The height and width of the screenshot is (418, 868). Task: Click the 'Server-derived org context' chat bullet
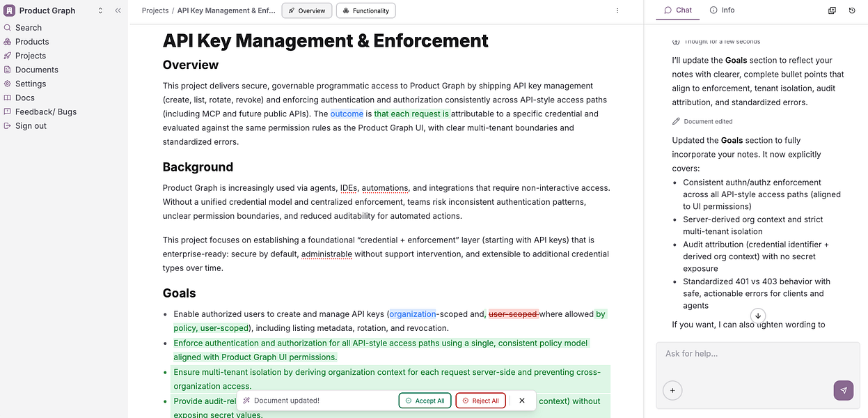pyautogui.click(x=753, y=225)
